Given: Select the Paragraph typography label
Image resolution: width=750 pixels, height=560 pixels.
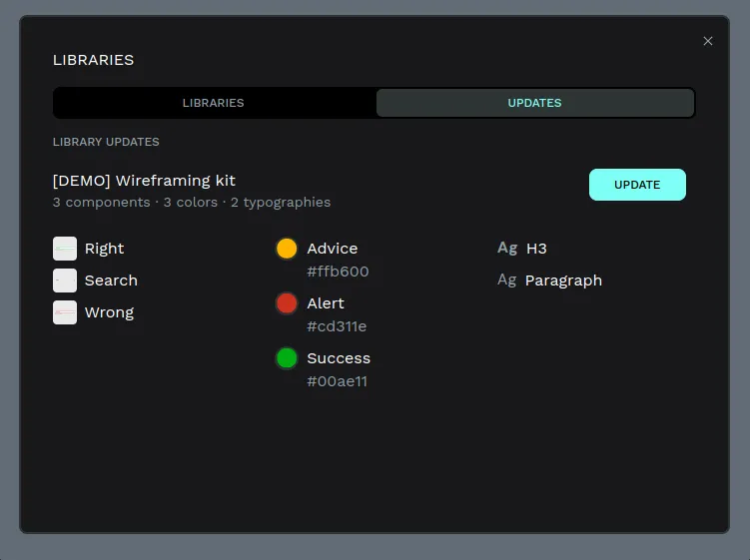Looking at the screenshot, I should pos(563,280).
